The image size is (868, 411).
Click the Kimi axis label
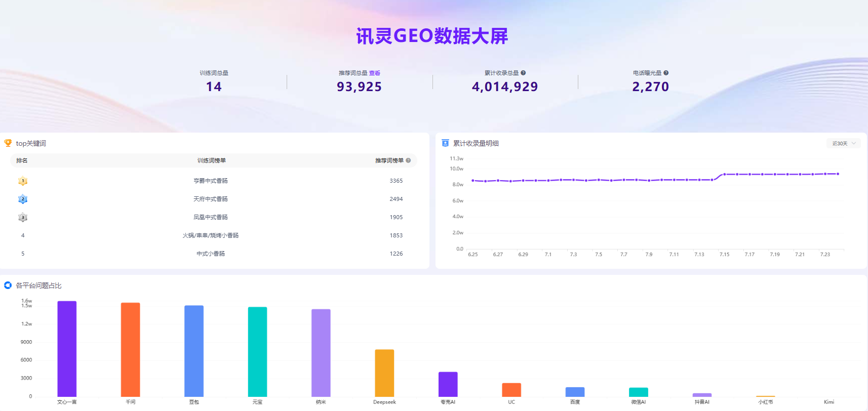(x=829, y=402)
